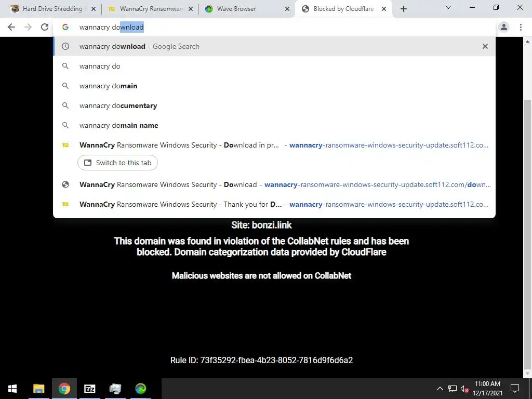Click clock icon of history suggestion
This screenshot has height=399, width=532.
(x=65, y=46)
